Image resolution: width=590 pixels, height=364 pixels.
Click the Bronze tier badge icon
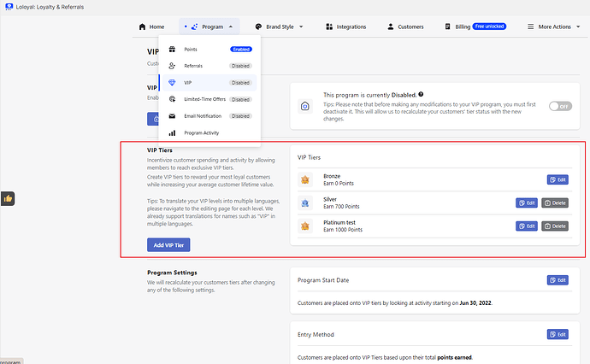pyautogui.click(x=305, y=179)
